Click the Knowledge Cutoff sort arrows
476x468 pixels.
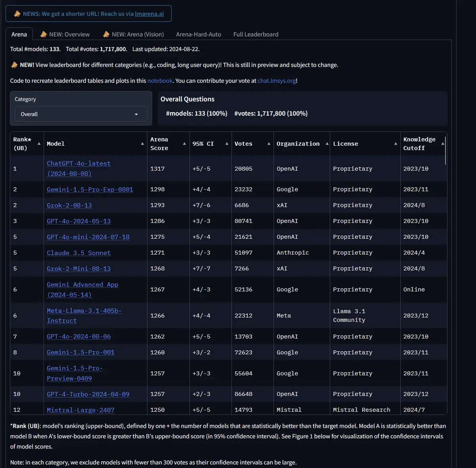(x=443, y=144)
